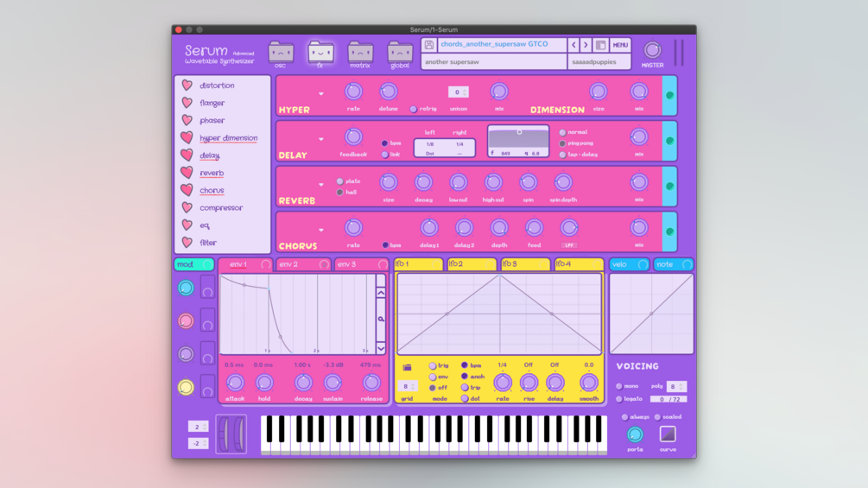Image resolution: width=868 pixels, height=488 pixels.
Task: Toggle the filter heart
Action: click(x=187, y=243)
